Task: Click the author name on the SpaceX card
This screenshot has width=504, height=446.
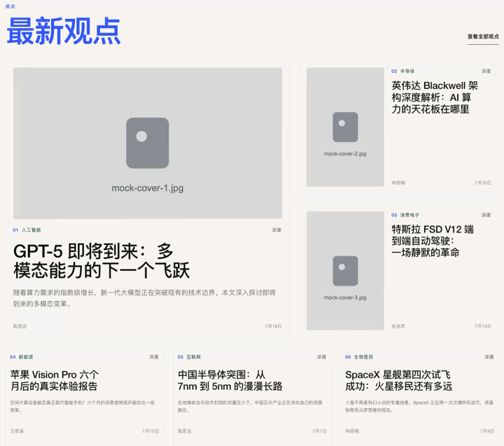Action: click(x=352, y=431)
